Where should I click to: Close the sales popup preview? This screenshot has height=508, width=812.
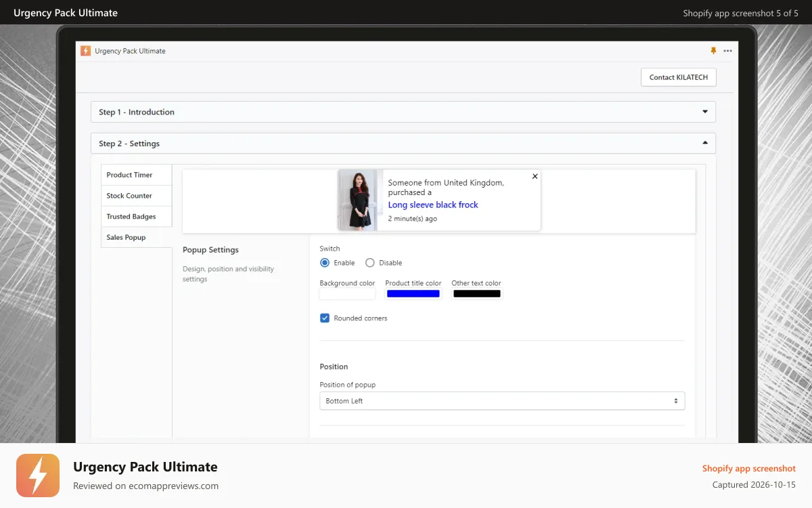click(535, 176)
